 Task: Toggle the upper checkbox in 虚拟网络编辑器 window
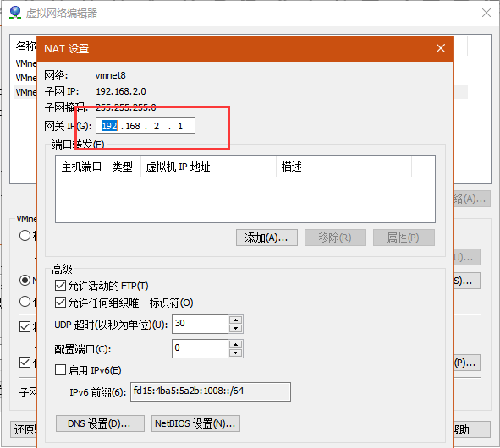coord(25,326)
